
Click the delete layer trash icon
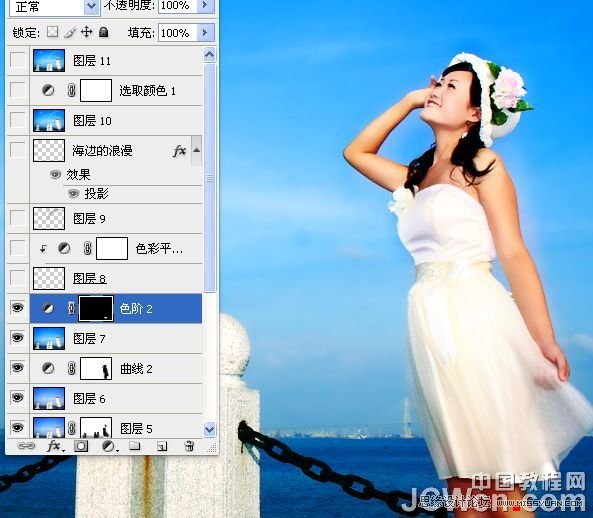click(x=189, y=446)
